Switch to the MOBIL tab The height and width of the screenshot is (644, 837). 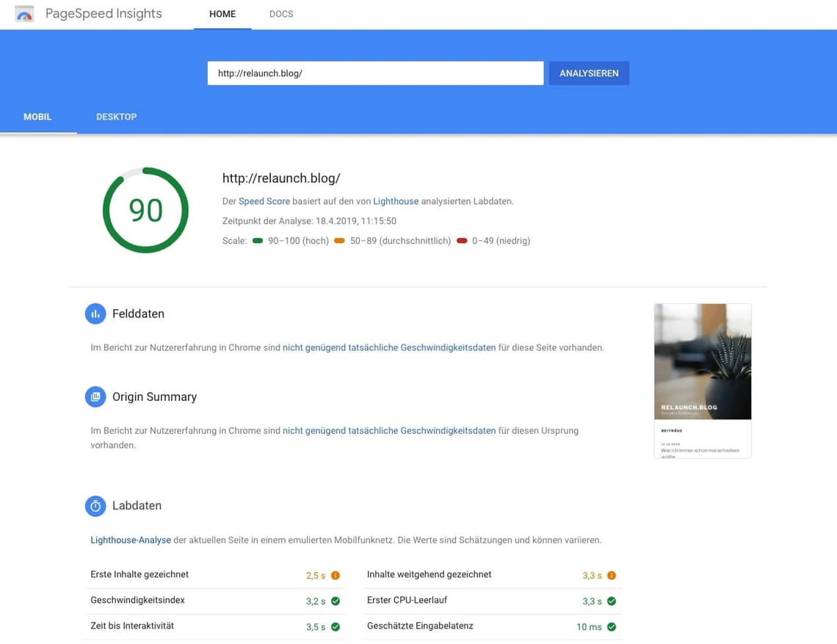[x=37, y=117]
